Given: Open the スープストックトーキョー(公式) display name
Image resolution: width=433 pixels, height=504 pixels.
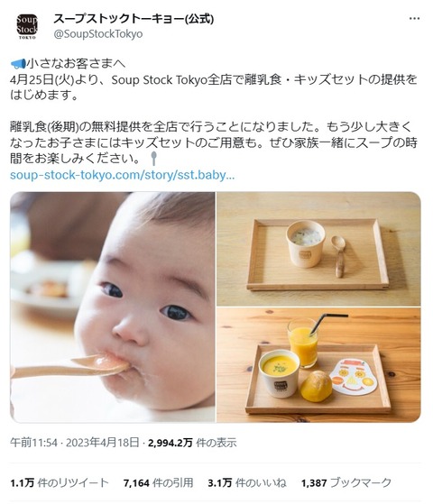Looking at the screenshot, I should tap(134, 19).
